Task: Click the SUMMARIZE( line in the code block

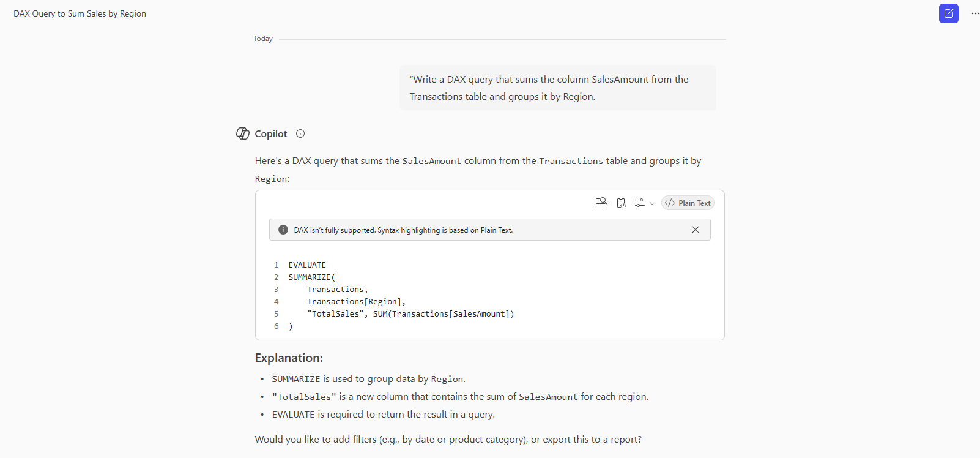Action: click(x=312, y=277)
